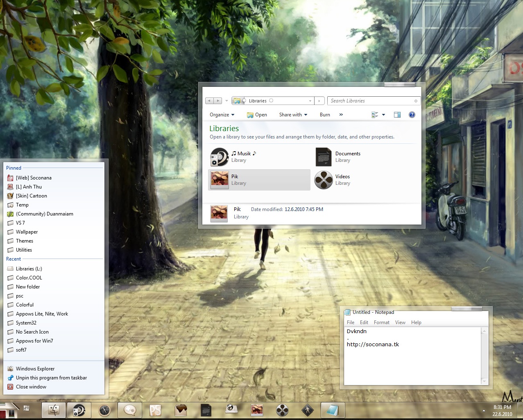Open the change-view options dropdown arrow
Screen dimensions: 523x420
(x=383, y=115)
